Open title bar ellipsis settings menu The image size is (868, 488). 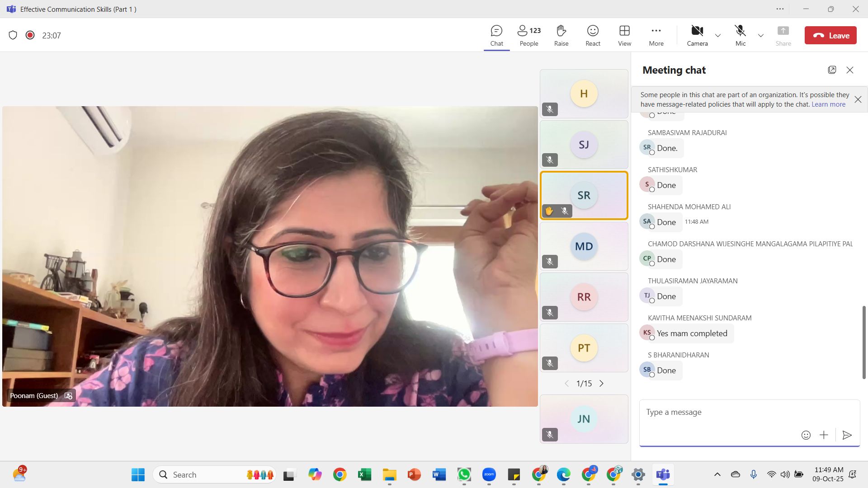point(780,9)
